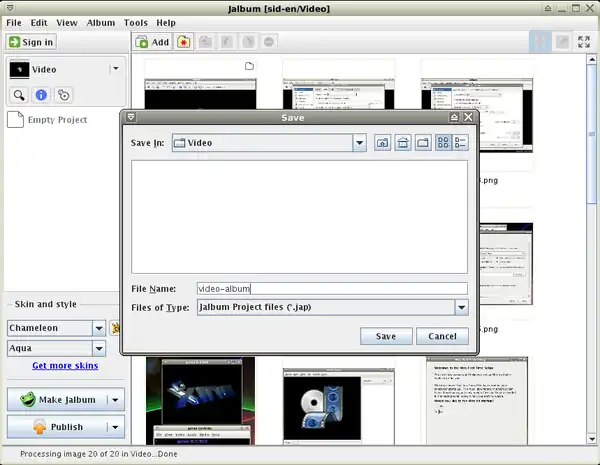Open the Album menu
The image size is (600, 465).
[100, 22]
